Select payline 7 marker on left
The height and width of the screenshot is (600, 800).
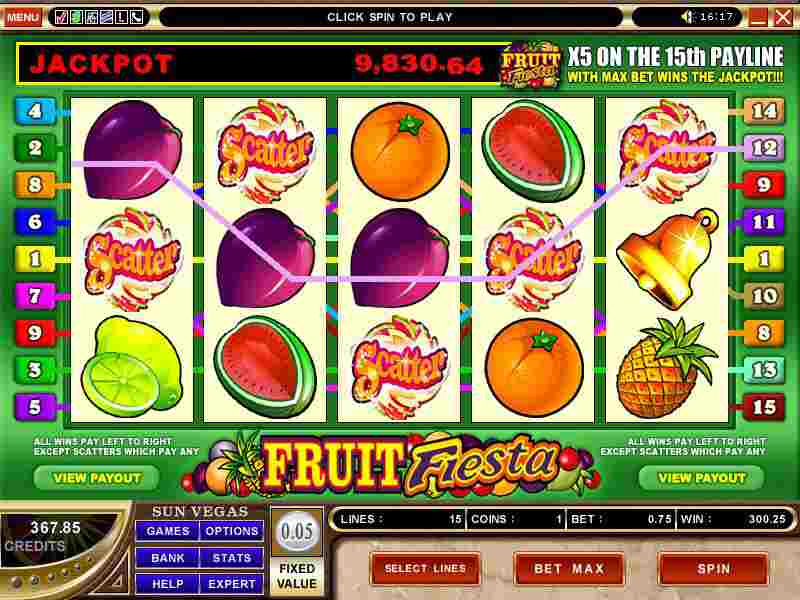34,296
